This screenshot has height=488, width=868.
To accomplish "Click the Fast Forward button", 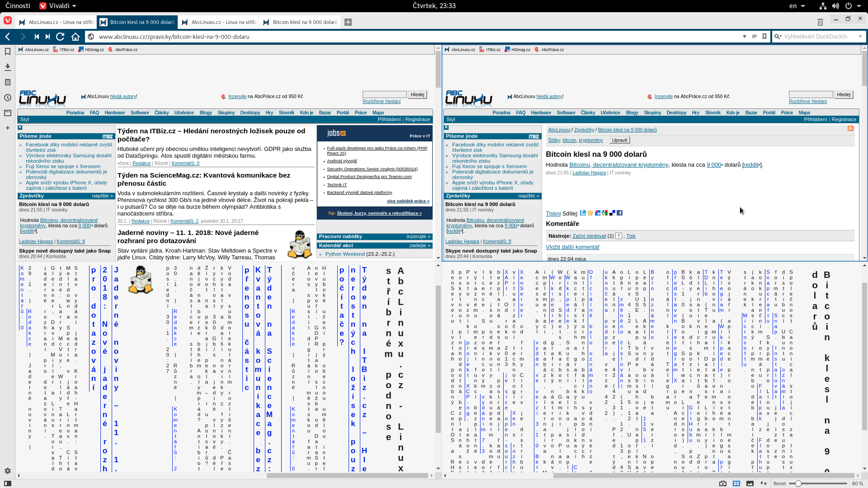I will pos(47,37).
